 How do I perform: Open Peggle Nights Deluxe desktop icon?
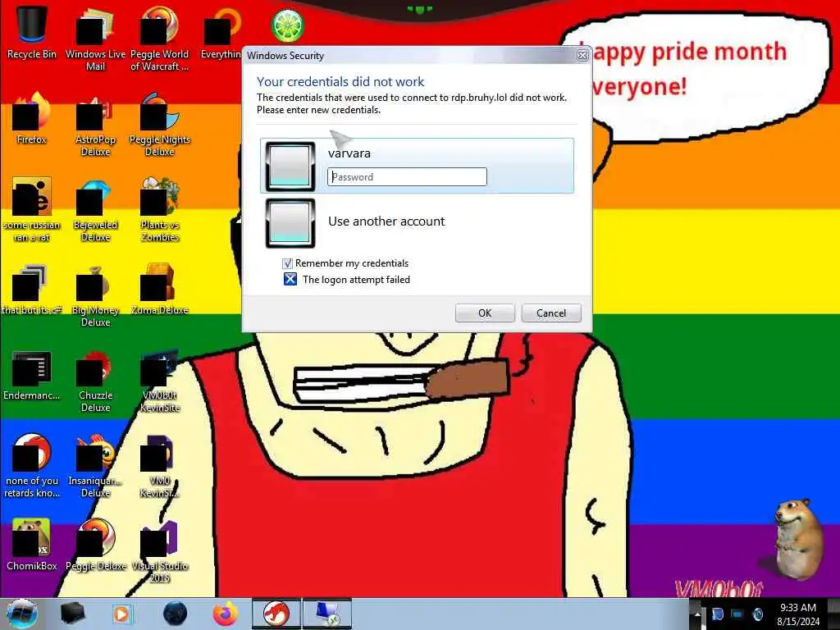tap(160, 125)
